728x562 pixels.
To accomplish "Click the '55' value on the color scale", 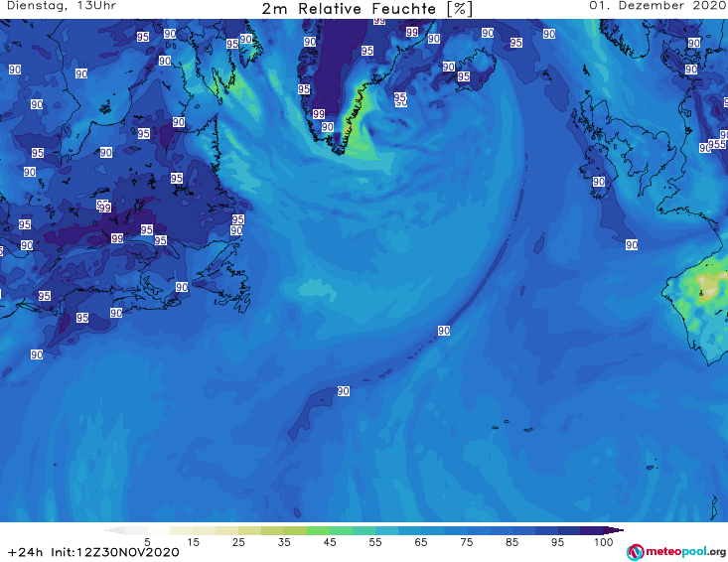I will click(375, 542).
